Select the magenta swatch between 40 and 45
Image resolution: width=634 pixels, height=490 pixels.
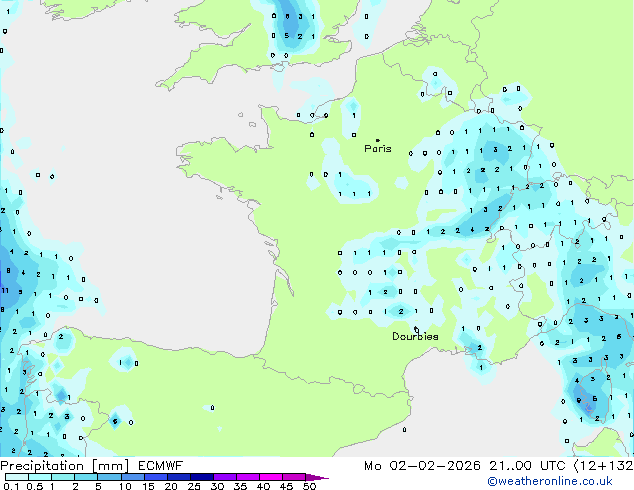click(271, 477)
